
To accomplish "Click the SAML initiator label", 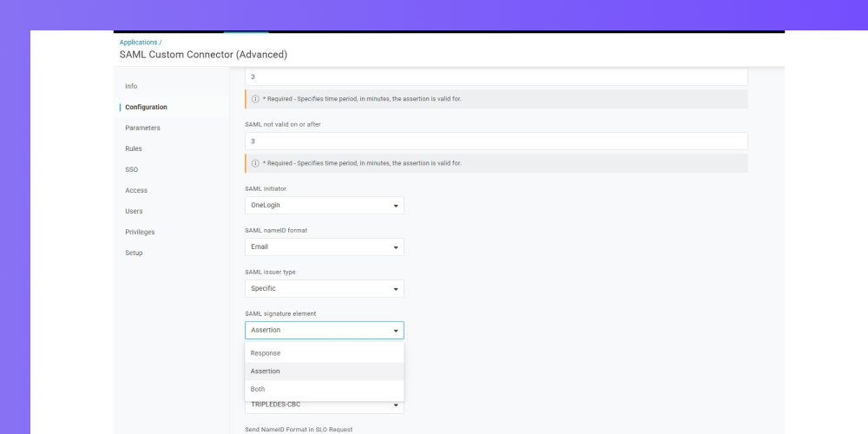I will 266,188.
